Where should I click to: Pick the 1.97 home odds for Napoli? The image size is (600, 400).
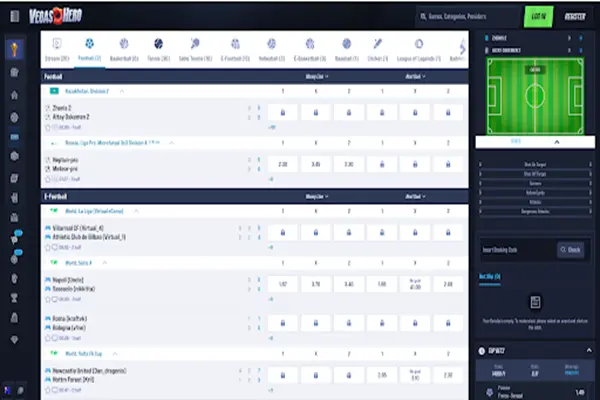pyautogui.click(x=283, y=284)
